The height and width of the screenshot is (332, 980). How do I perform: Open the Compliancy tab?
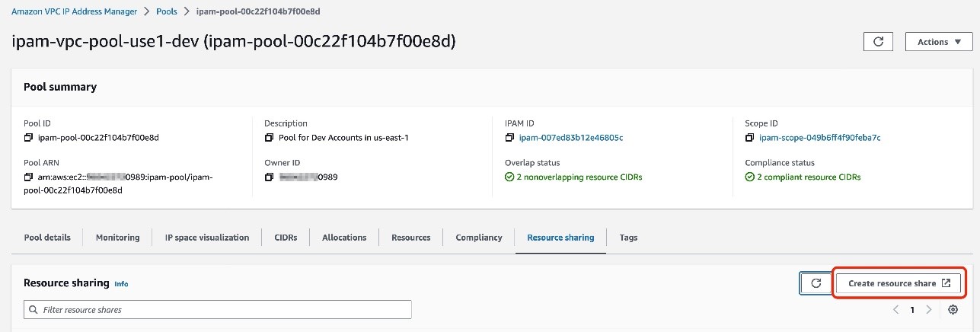479,238
